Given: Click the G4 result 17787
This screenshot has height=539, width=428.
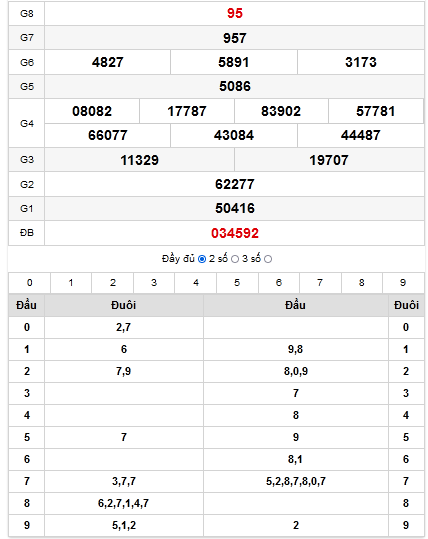Looking at the screenshot, I should tap(187, 111).
